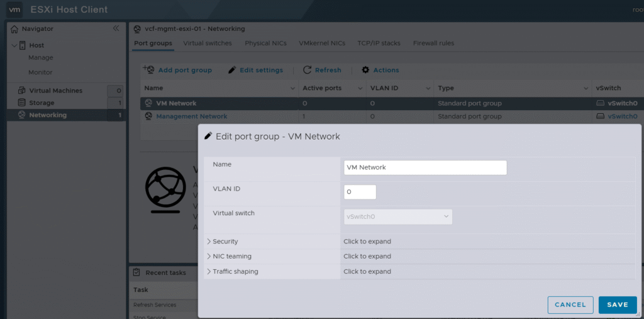Viewport: 644px width, 319px height.
Task: Switch to the Virtual switches tab
Action: (x=208, y=43)
